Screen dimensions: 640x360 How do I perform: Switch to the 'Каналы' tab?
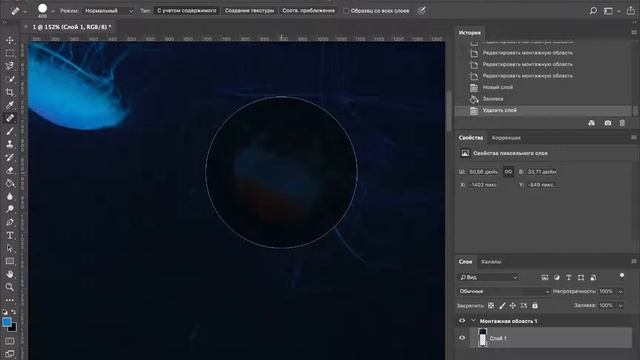point(491,262)
